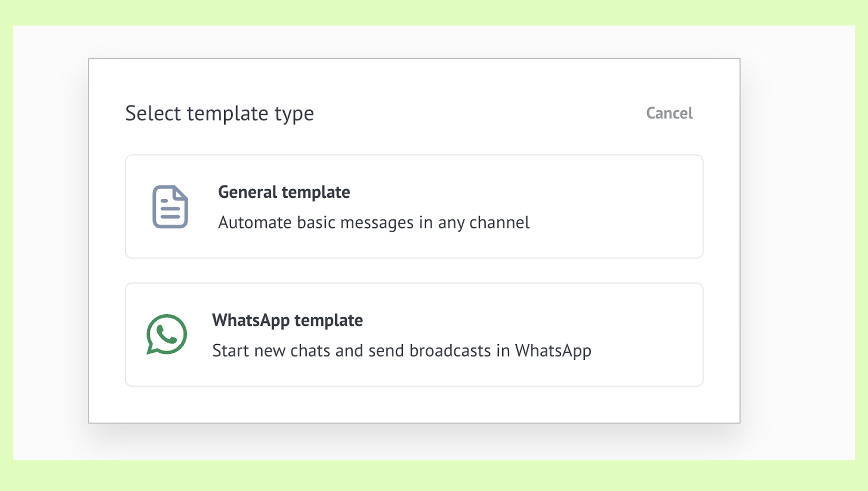The image size is (868, 491).
Task: Click the grey backdrop beneath the dialog shadow
Action: pos(414,445)
